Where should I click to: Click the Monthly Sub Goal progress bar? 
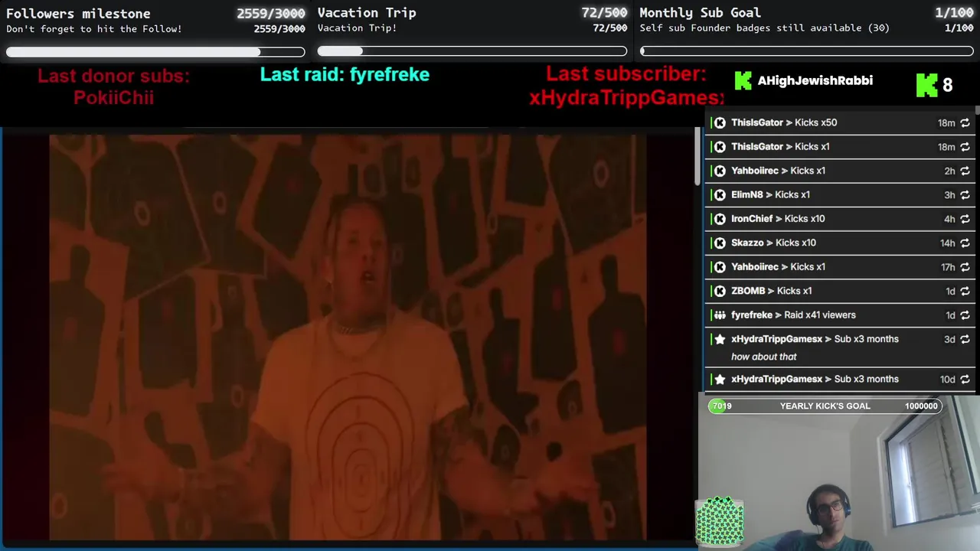pos(807,51)
